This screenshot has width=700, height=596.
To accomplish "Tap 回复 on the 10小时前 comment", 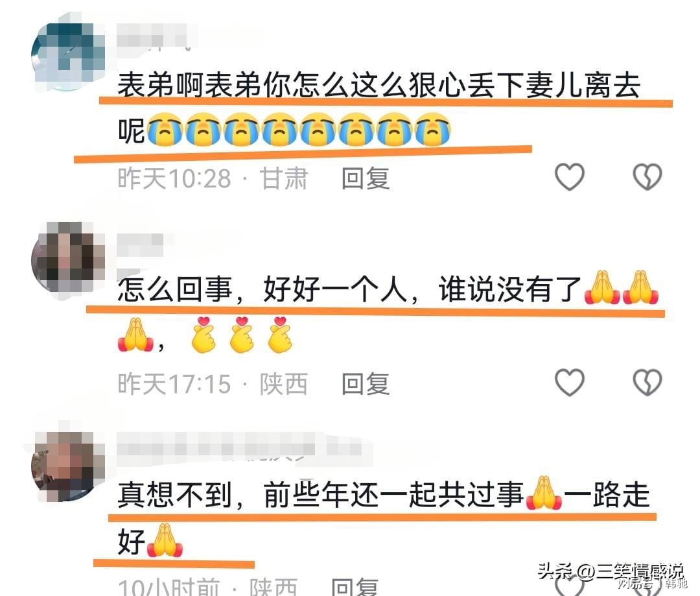I will (355, 587).
